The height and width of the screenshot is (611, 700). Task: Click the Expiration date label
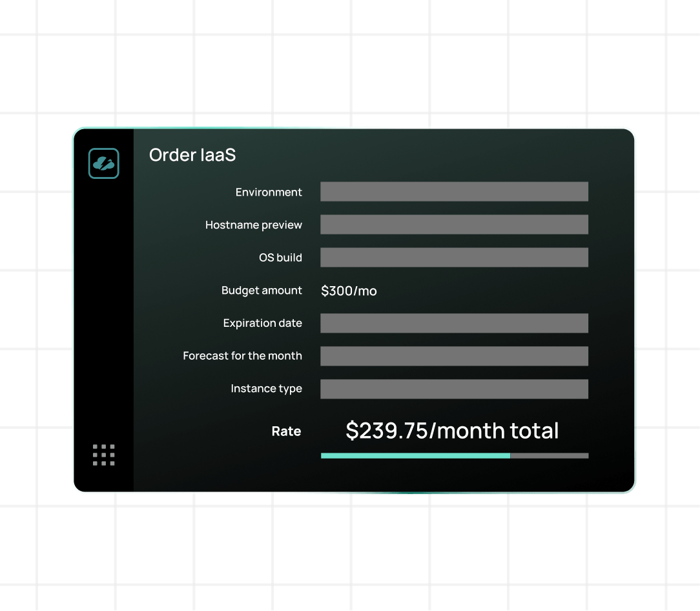[x=263, y=324]
